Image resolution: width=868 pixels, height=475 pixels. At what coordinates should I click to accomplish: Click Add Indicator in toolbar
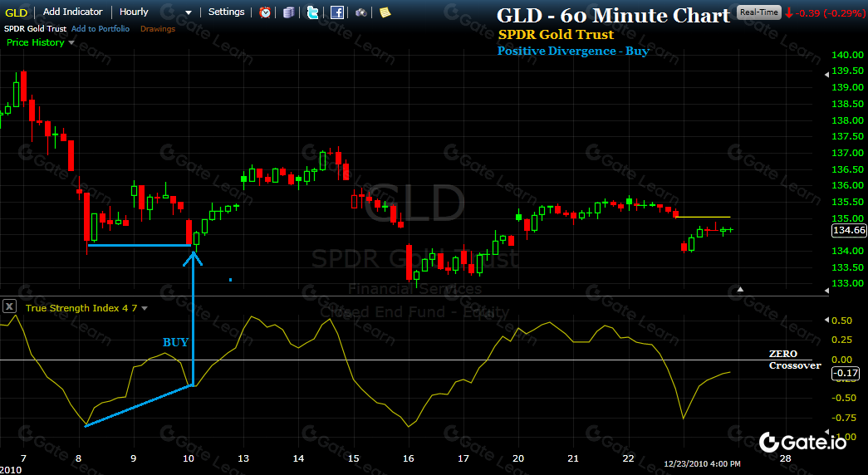point(72,12)
